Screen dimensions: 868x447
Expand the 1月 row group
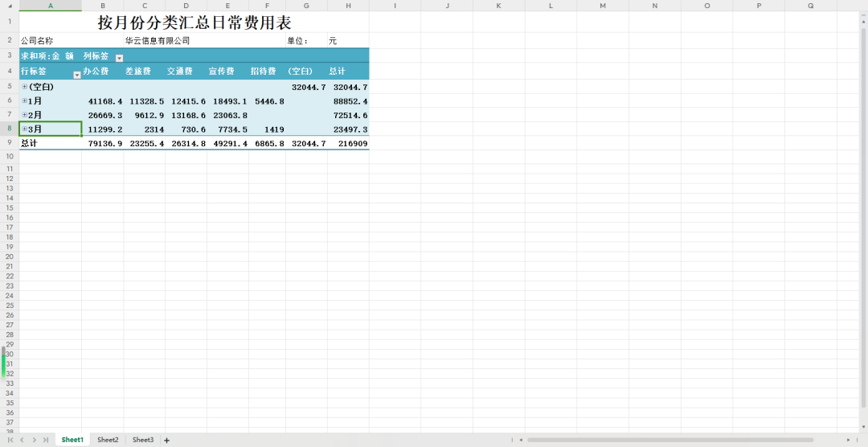(24, 100)
